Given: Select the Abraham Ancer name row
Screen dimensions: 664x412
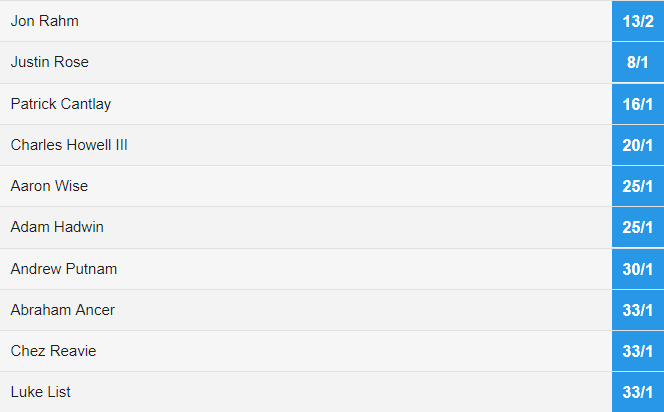Looking at the screenshot, I should pos(62,310).
